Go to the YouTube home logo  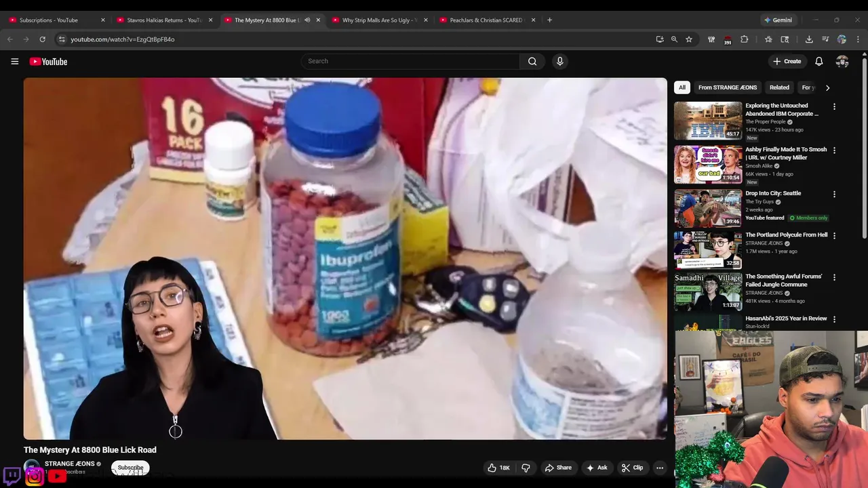pyautogui.click(x=48, y=62)
